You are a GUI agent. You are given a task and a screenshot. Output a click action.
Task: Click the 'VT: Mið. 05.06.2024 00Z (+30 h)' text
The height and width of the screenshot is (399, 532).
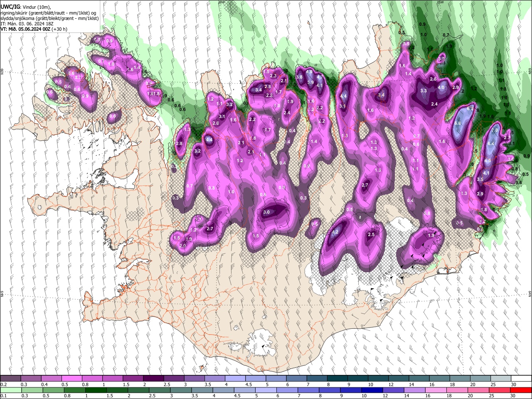[34, 30]
